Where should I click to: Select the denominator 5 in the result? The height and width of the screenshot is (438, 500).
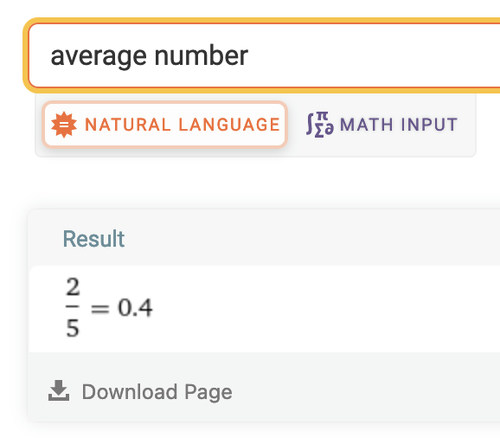(73, 328)
